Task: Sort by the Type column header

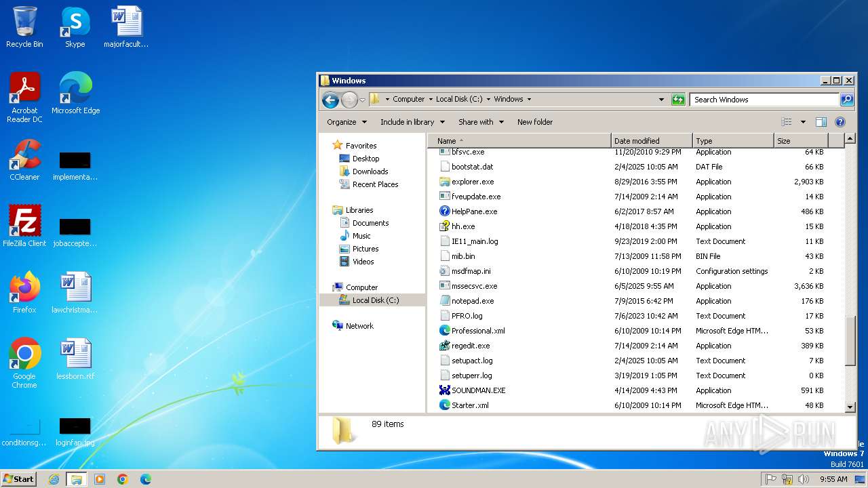Action: [x=733, y=141]
